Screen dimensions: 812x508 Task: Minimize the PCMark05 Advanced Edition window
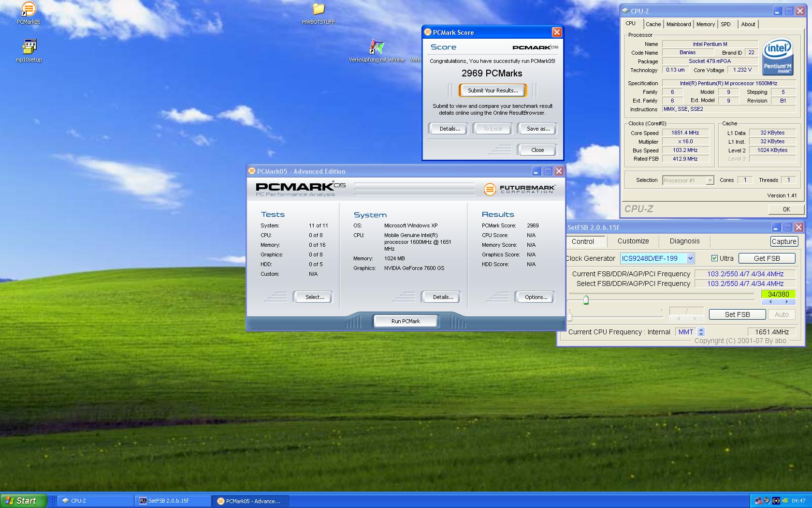[536, 171]
